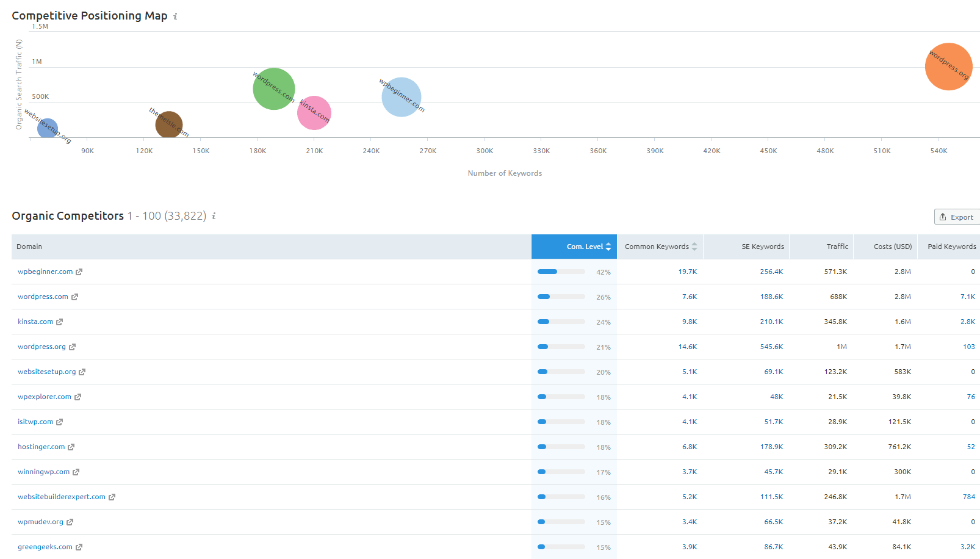Open the wpmudev.org domain link

point(40,522)
